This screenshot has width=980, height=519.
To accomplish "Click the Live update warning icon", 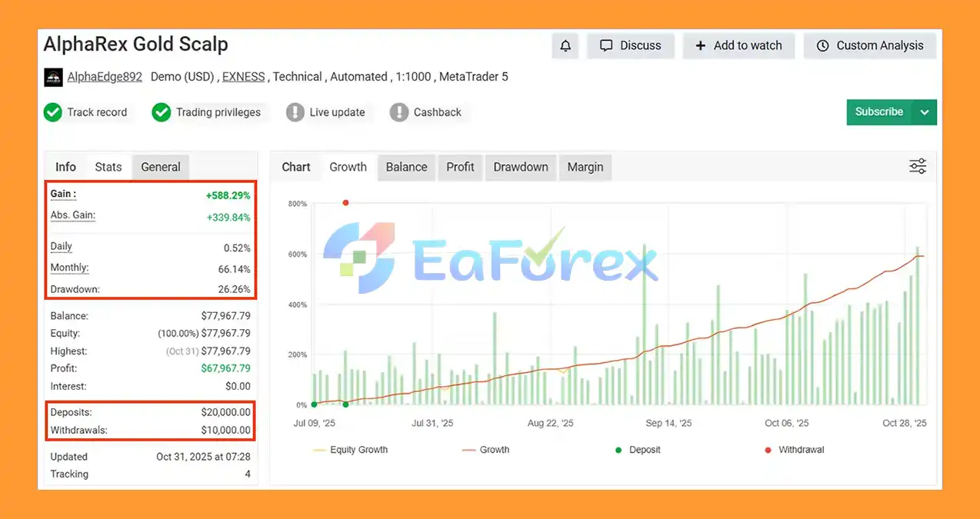I will coord(295,112).
